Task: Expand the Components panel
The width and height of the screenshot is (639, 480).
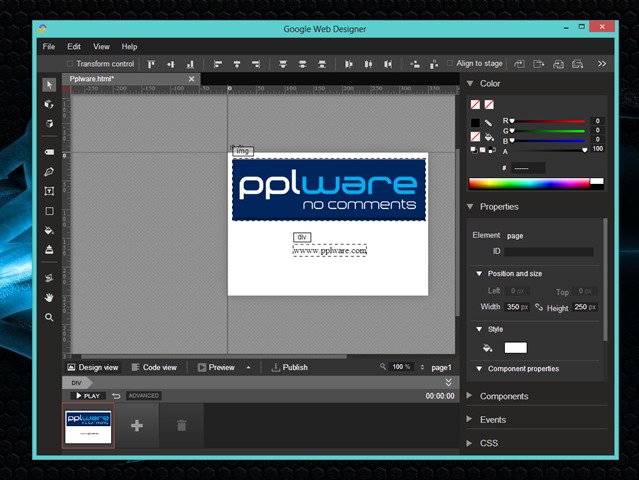Action: pyautogui.click(x=469, y=396)
